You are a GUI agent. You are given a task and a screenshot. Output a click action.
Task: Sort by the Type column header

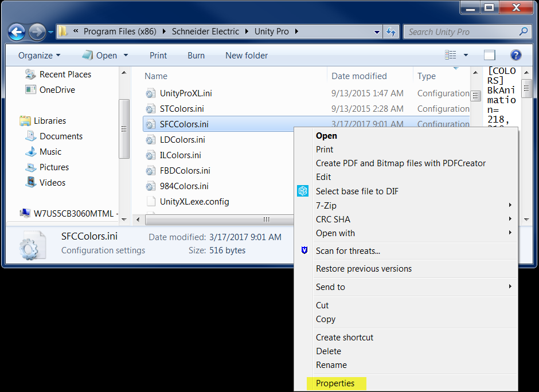[427, 76]
